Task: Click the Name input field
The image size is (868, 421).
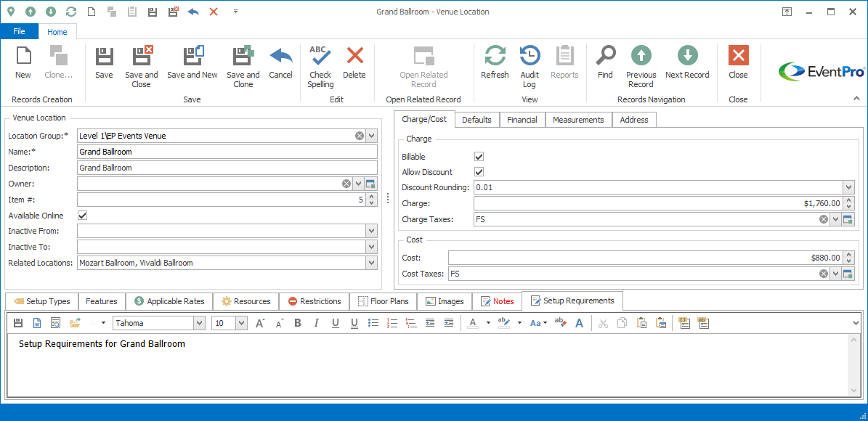Action: click(227, 152)
